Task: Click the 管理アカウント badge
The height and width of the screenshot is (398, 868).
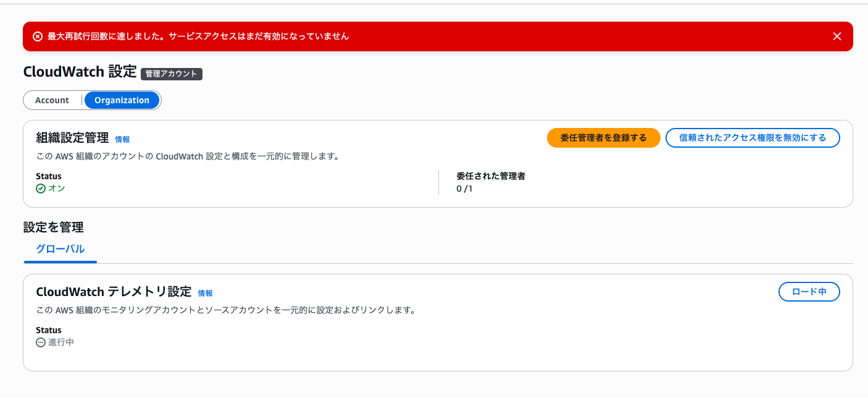Action: [x=172, y=74]
